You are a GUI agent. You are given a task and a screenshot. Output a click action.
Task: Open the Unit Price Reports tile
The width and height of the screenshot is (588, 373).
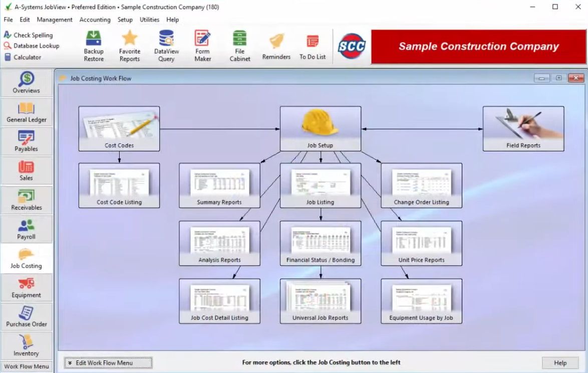[422, 243]
